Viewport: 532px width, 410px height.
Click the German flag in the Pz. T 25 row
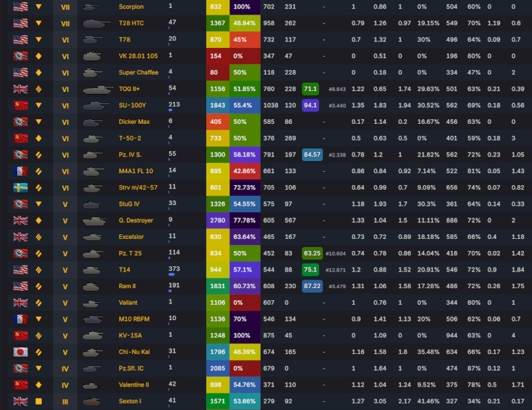click(x=21, y=254)
